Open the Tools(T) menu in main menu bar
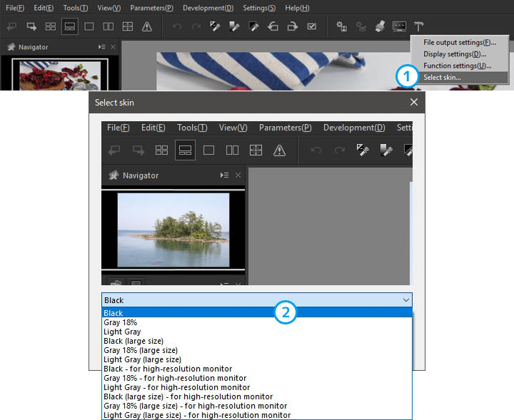The image size is (514, 420). [x=76, y=8]
